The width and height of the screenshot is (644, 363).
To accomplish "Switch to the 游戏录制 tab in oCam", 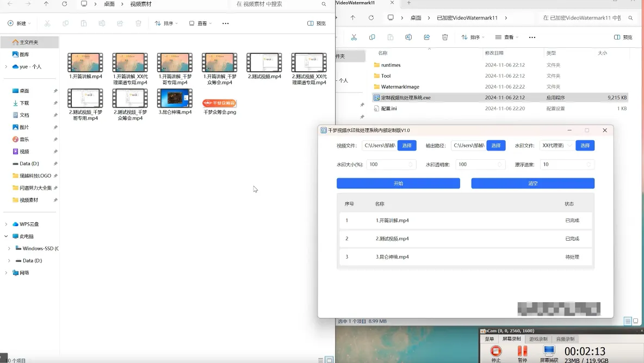I will click(538, 339).
